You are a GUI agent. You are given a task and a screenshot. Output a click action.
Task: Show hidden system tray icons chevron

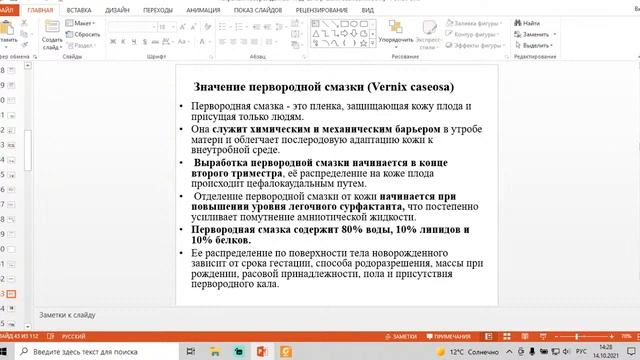point(509,351)
